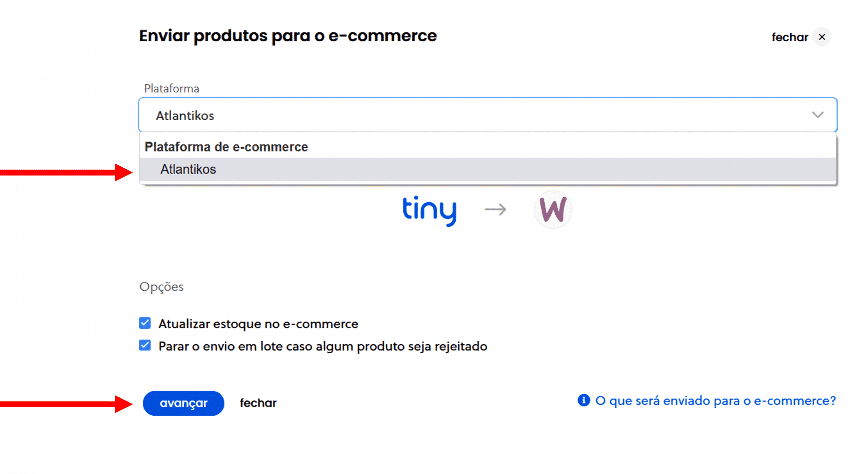Click the Plataforma de e-commerce group header
Viewport: 868px width, 474px height.
click(226, 147)
